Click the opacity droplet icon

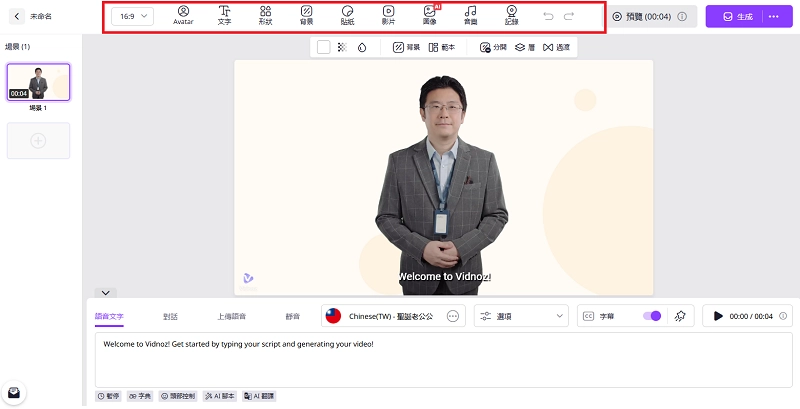362,47
